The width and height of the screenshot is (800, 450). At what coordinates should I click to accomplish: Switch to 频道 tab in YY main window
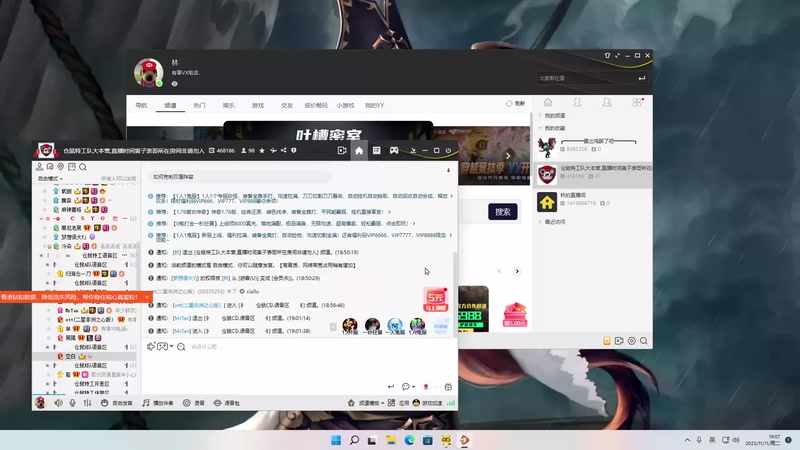(170, 106)
